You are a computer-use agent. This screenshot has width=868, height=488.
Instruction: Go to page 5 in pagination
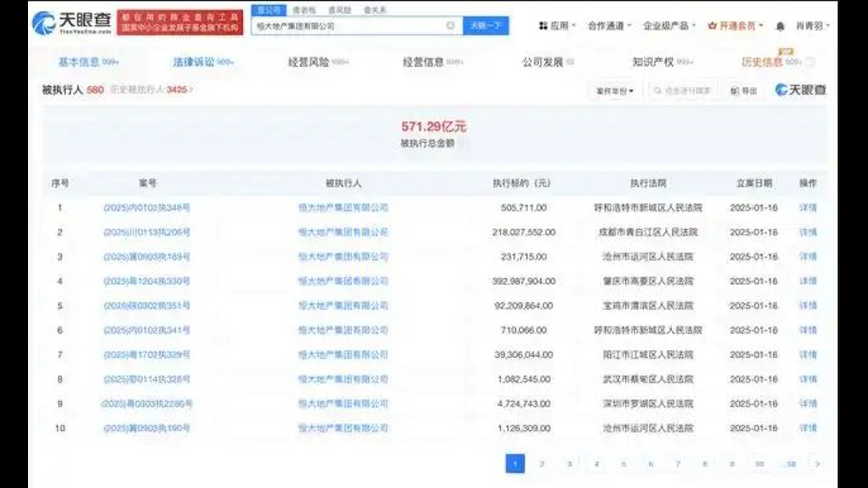(623, 464)
